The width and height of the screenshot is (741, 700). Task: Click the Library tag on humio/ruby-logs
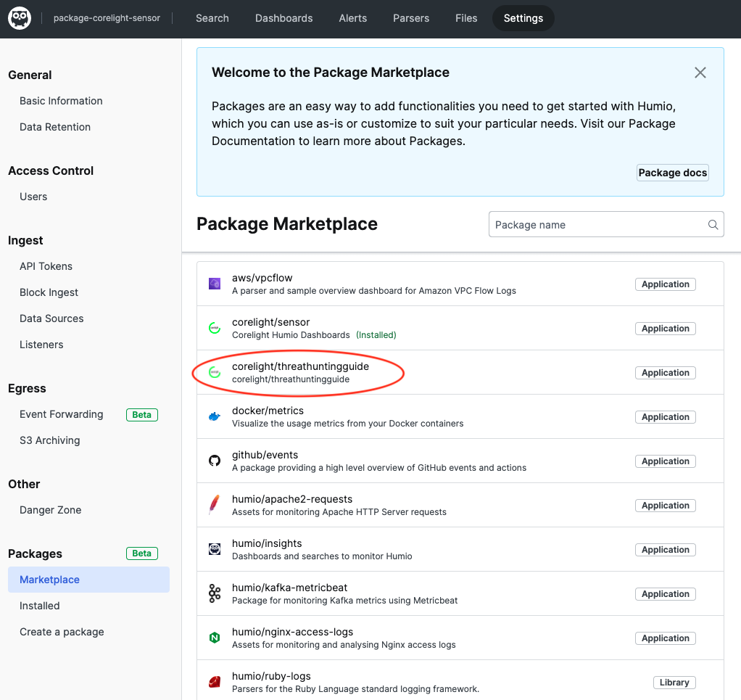[674, 683]
